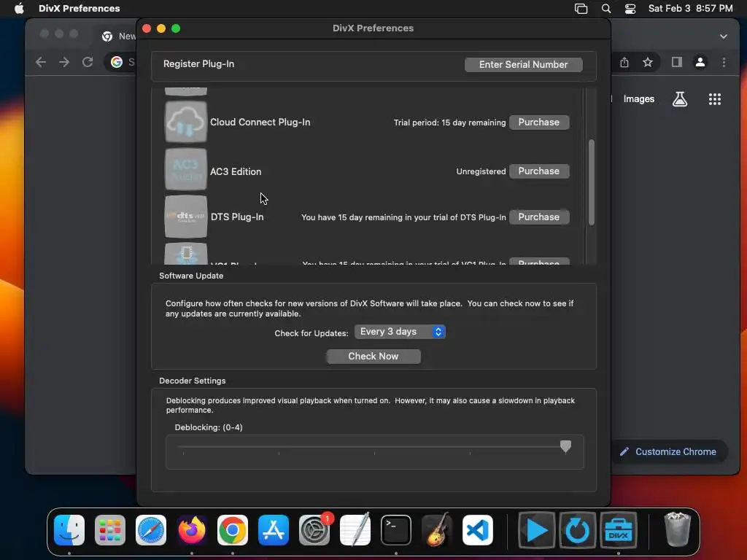Viewport: 747px width, 560px height.
Task: Click the Chrome address bar Google icon
Action: (x=117, y=62)
